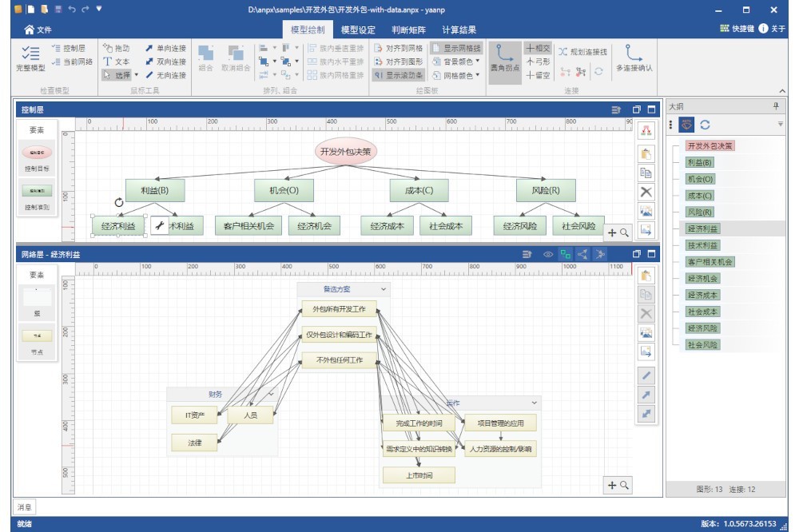Viewport: 799px width, 532px height.
Task: Toggle the eye visibility icon in the network layer header
Action: [548, 254]
